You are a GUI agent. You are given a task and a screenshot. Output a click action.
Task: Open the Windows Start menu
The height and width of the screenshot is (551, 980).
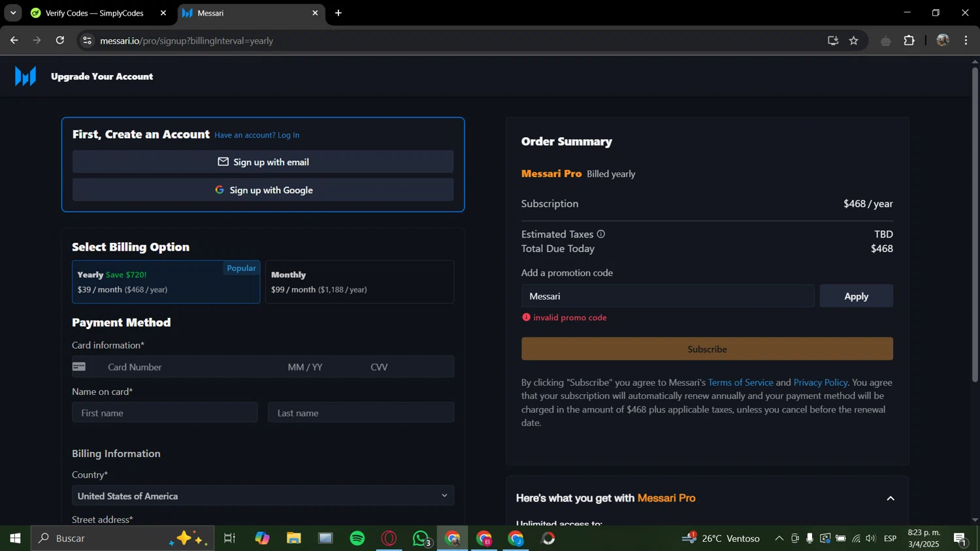[15, 539]
